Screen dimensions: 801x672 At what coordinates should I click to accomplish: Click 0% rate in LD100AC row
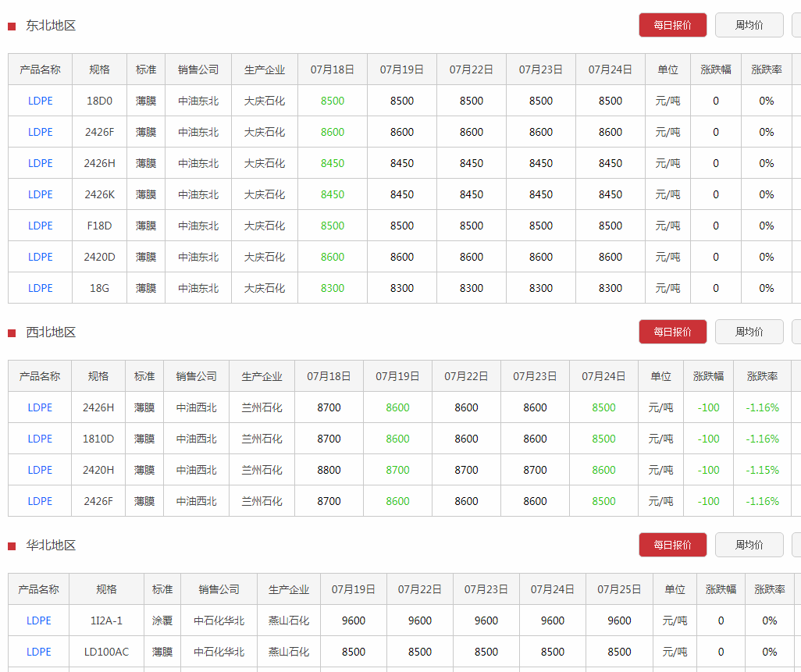(x=769, y=652)
